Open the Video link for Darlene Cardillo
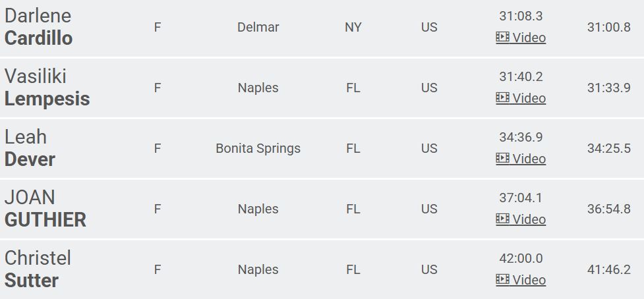This screenshot has height=299, width=644. coord(529,38)
